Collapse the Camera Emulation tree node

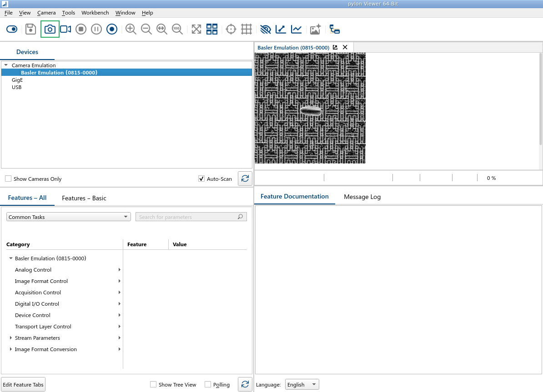pos(6,65)
